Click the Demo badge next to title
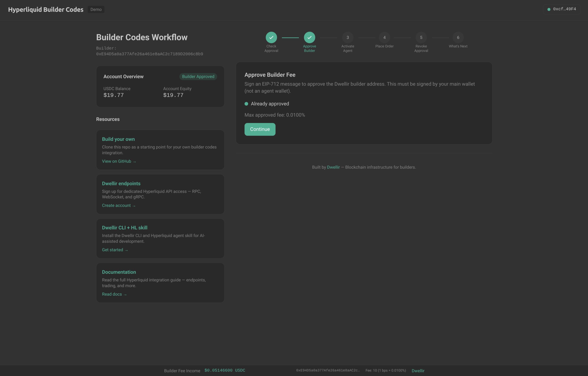This screenshot has height=376, width=588. coord(96,9)
